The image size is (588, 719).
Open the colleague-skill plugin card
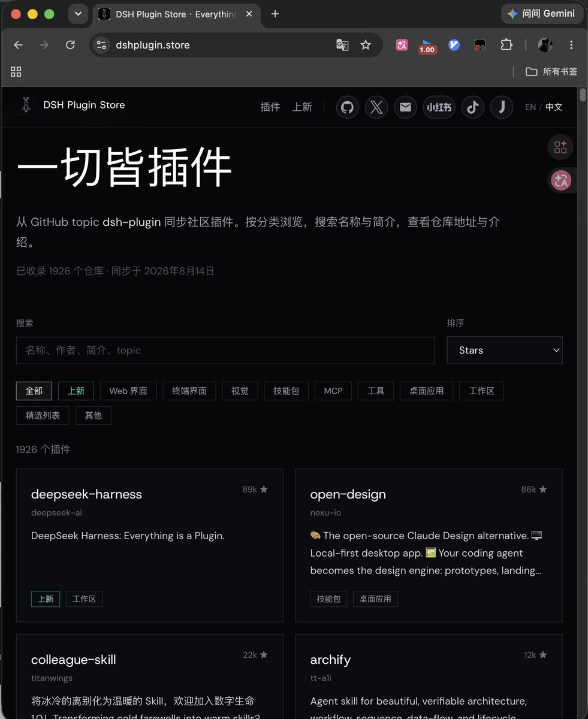coord(150,676)
